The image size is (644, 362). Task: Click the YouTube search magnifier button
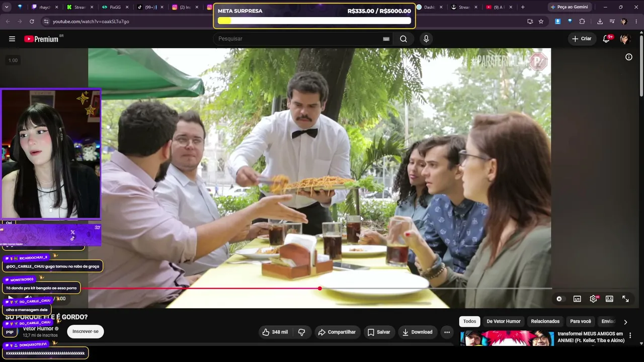[x=404, y=39]
